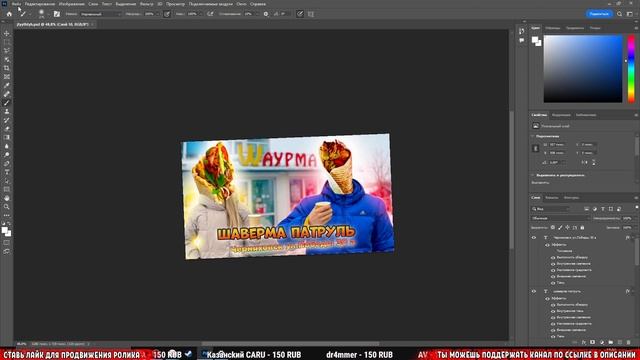
Task: Select the Hand tool
Action: click(7, 198)
